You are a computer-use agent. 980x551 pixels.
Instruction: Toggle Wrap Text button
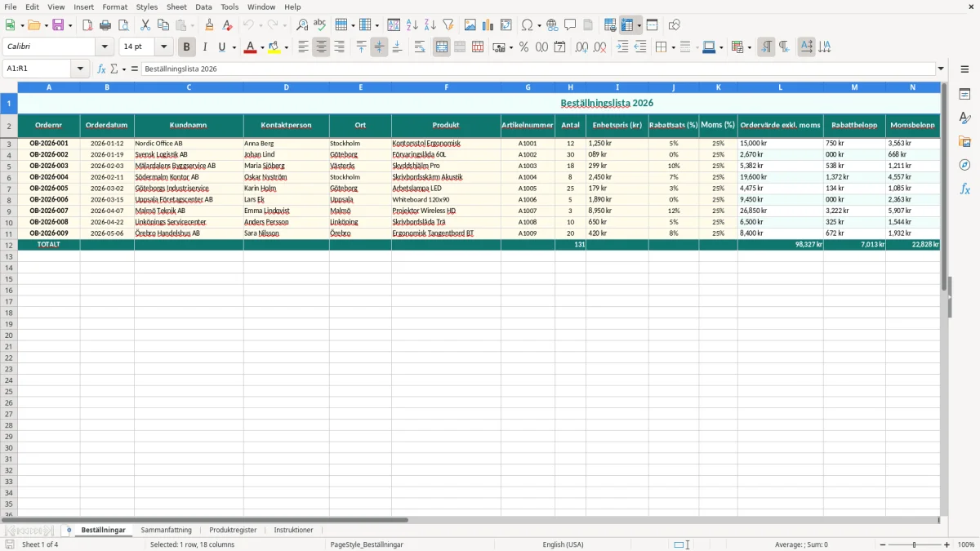point(420,47)
